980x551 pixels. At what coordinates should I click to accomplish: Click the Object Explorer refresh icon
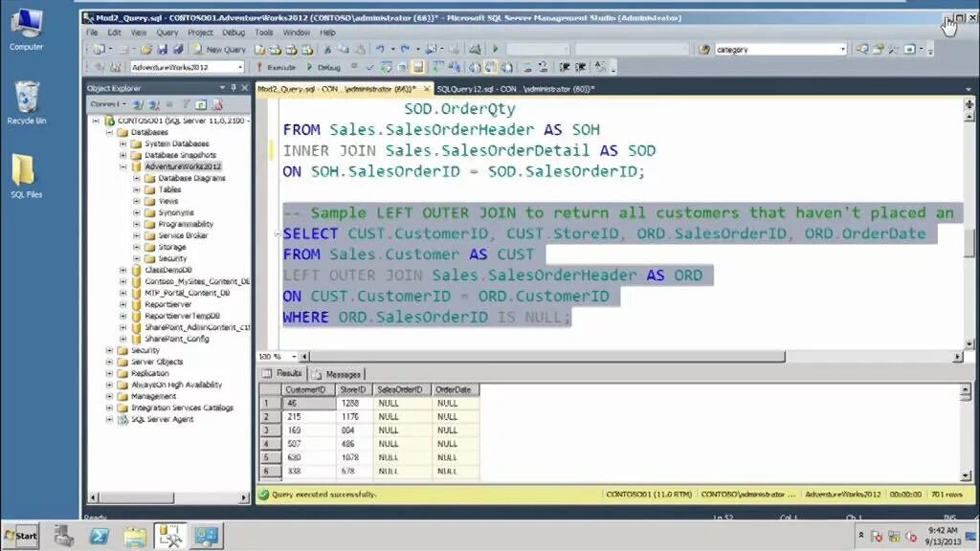coord(201,104)
